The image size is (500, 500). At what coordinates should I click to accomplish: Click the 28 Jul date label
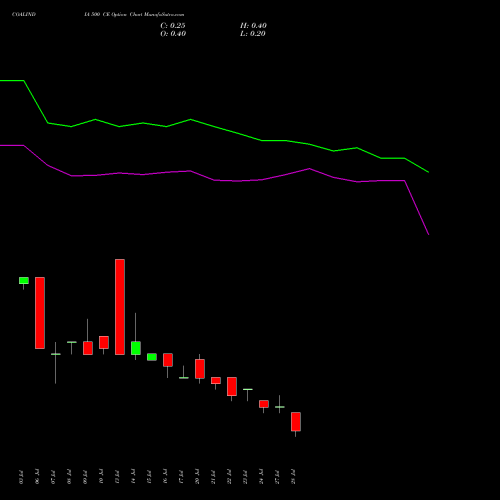pyautogui.click(x=293, y=477)
